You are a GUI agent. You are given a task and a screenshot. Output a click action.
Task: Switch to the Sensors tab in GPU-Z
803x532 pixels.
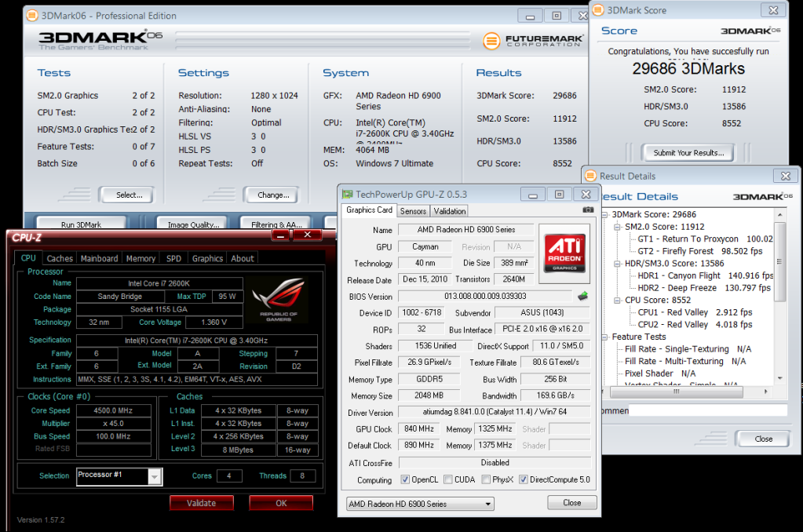[x=413, y=211]
